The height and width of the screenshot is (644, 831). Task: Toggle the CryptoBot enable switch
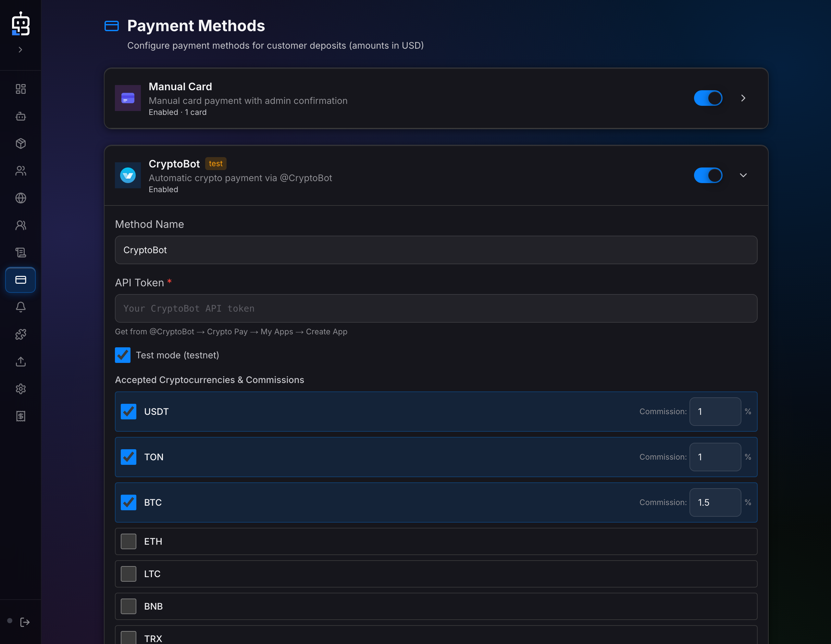[x=708, y=175]
